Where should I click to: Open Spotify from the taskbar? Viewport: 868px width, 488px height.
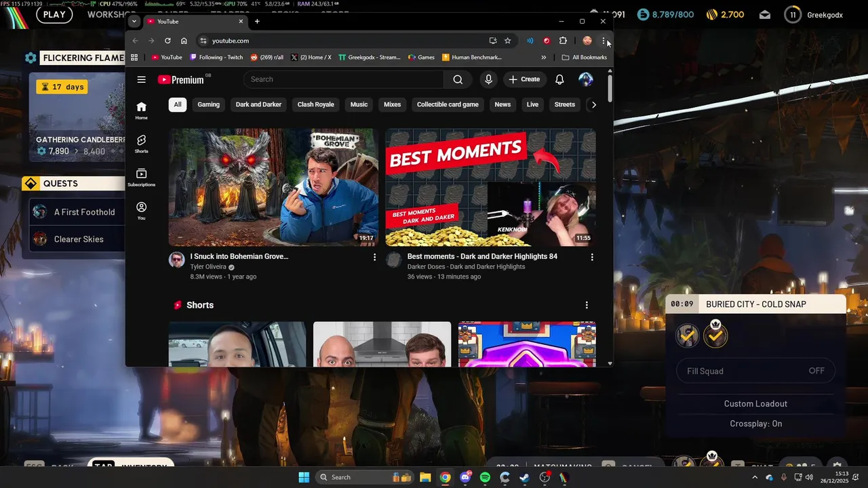pyautogui.click(x=485, y=477)
